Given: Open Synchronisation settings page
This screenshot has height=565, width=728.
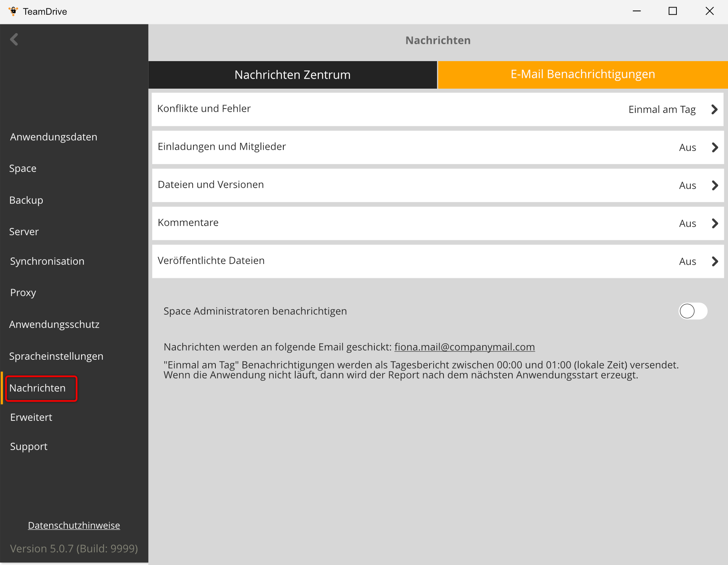Looking at the screenshot, I should coord(47,261).
